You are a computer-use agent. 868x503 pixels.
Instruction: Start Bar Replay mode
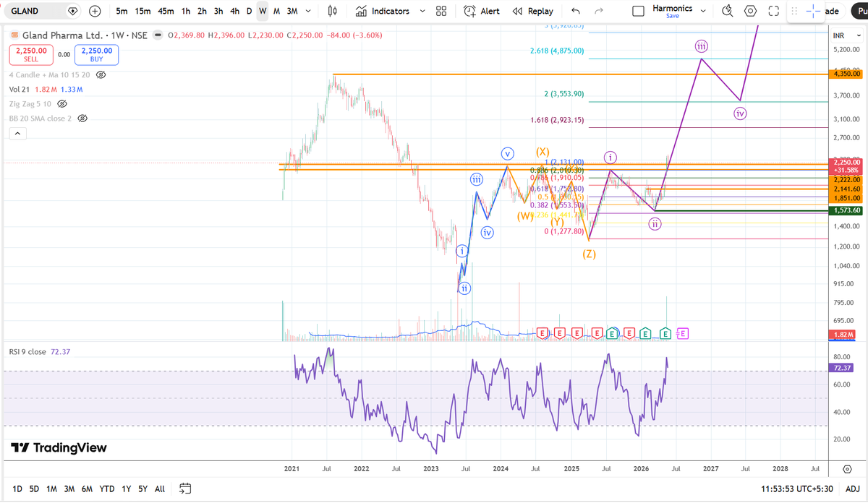532,11
